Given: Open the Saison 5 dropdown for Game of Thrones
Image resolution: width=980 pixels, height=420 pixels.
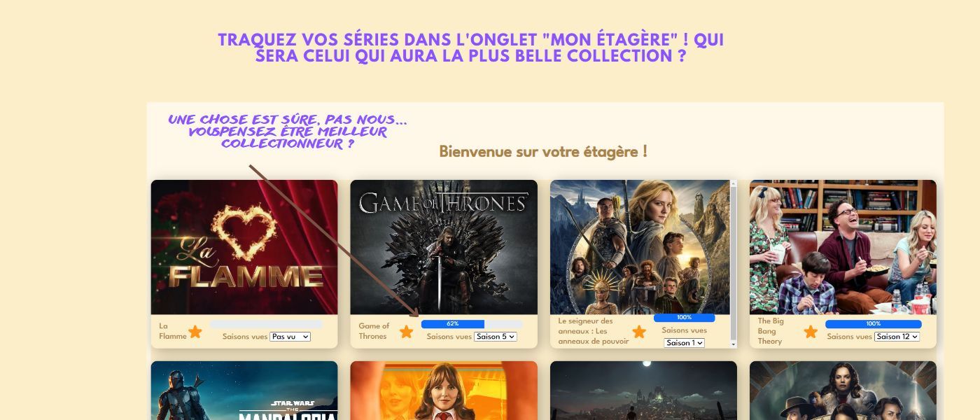Looking at the screenshot, I should [495, 337].
